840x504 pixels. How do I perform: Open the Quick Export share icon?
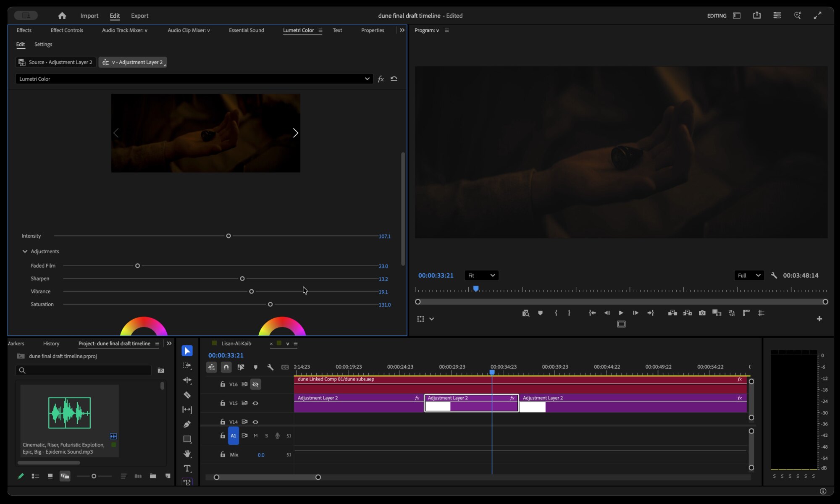click(757, 16)
